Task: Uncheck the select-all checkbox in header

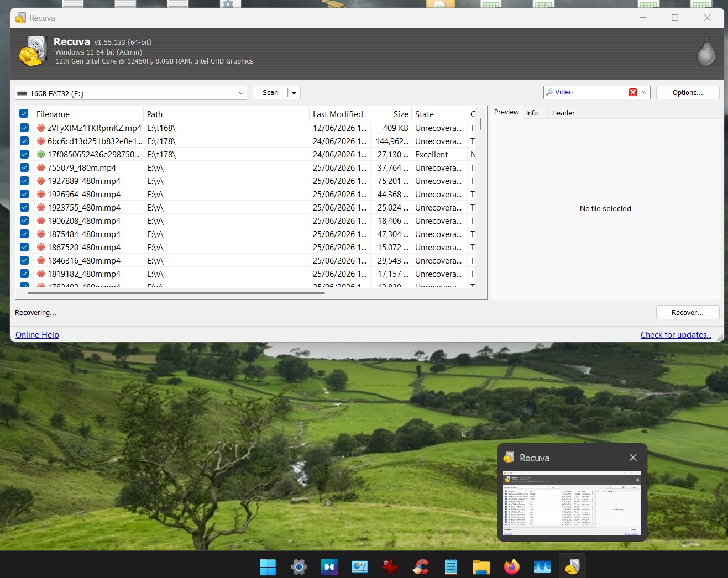Action: (24, 114)
